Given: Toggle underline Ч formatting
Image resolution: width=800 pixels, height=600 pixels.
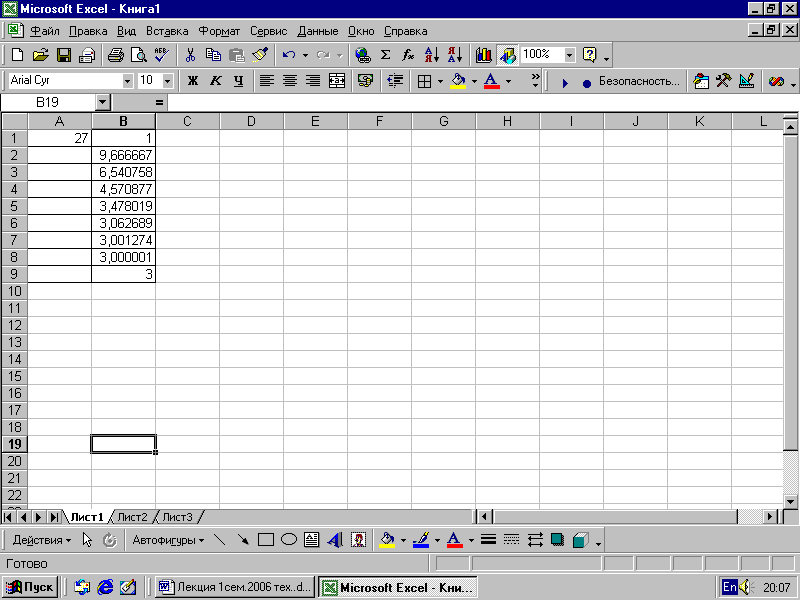Looking at the screenshot, I should point(238,81).
